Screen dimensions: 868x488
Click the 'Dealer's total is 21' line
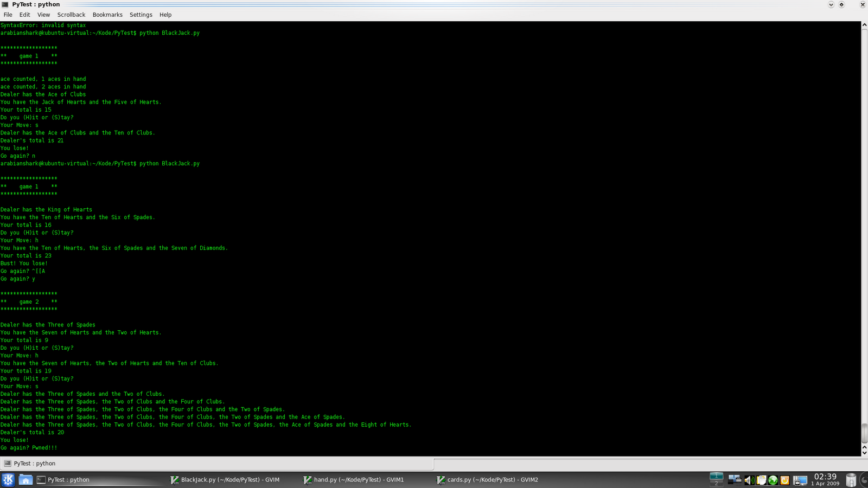[x=33, y=140]
